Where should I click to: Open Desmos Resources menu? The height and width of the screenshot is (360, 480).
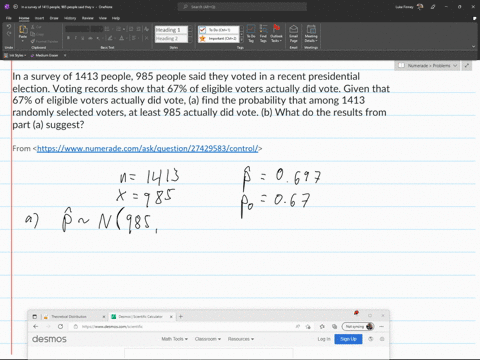click(241, 339)
